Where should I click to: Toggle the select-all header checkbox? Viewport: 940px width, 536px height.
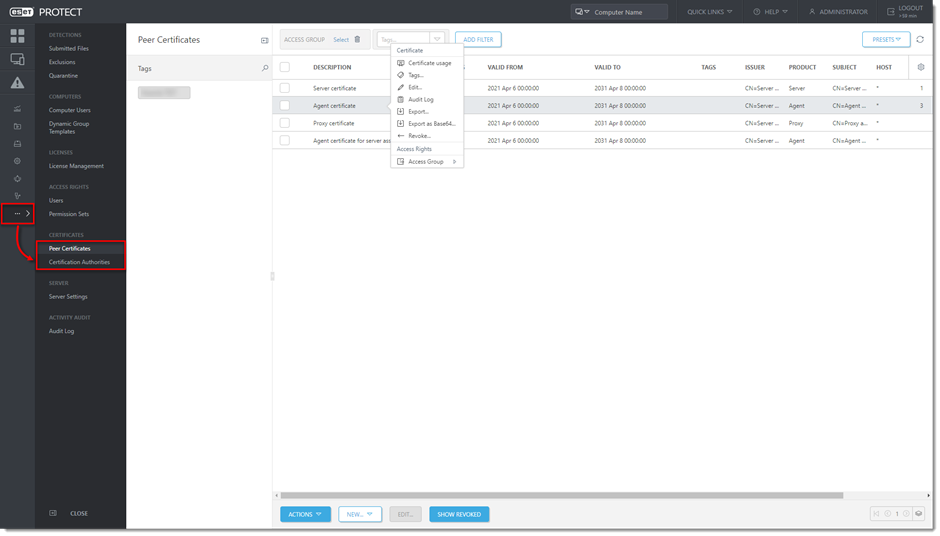(x=285, y=67)
